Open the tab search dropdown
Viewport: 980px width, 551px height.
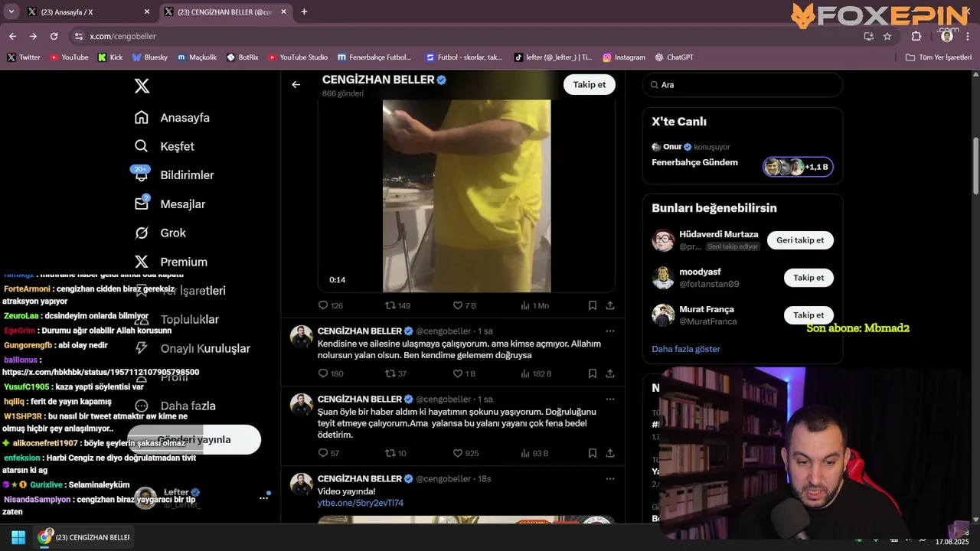pos(11,12)
